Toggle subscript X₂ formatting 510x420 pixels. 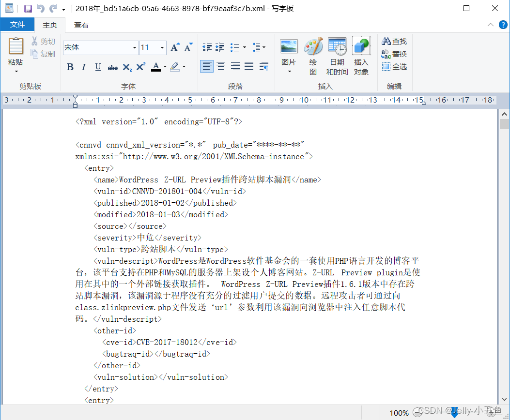tap(127, 67)
